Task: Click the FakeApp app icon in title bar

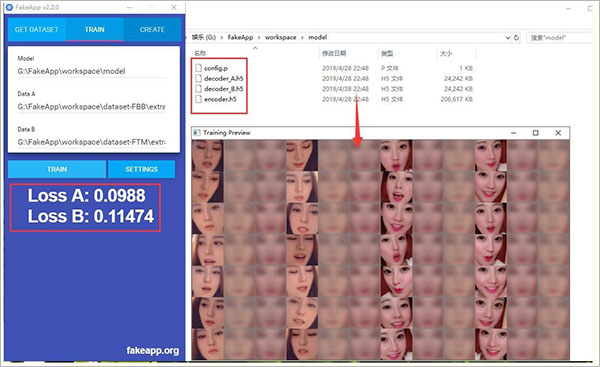Action: click(x=9, y=7)
